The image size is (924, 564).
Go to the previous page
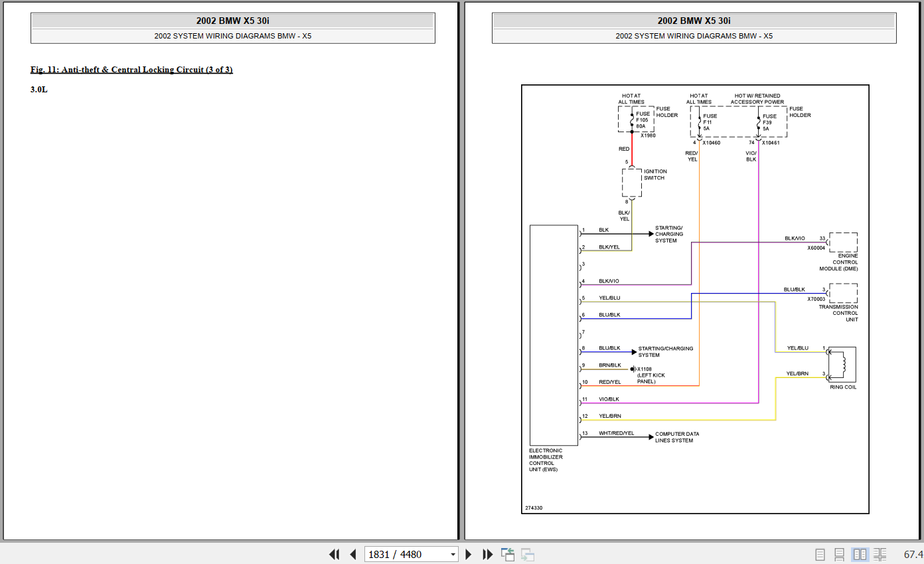[353, 554]
